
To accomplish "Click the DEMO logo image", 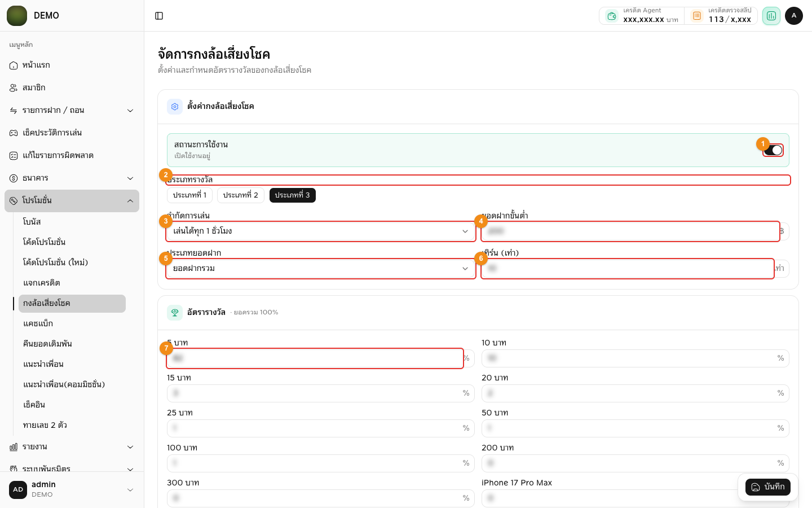I will [17, 16].
